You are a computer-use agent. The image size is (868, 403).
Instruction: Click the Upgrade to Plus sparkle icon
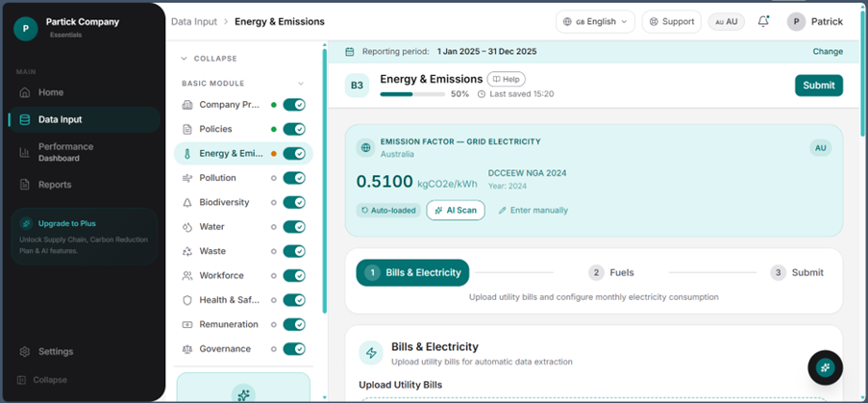point(26,224)
